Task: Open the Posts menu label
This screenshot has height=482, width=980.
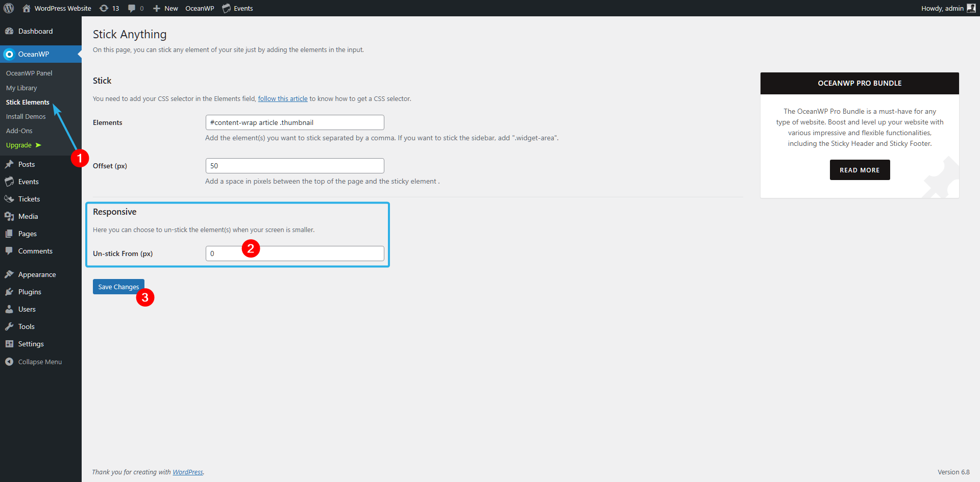Action: pos(27,164)
